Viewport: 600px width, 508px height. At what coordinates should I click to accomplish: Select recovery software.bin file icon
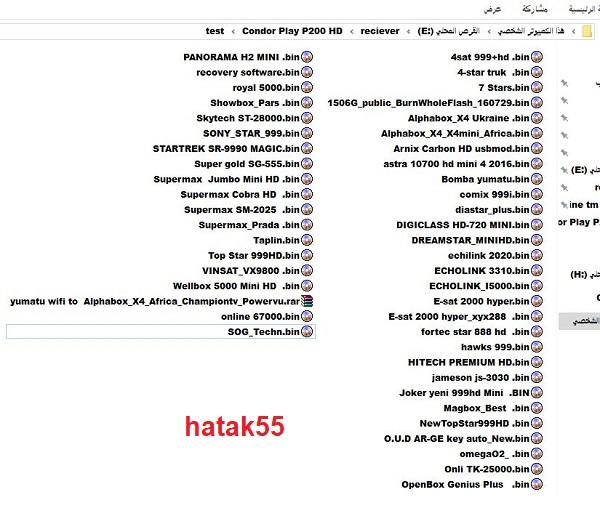coord(307,72)
